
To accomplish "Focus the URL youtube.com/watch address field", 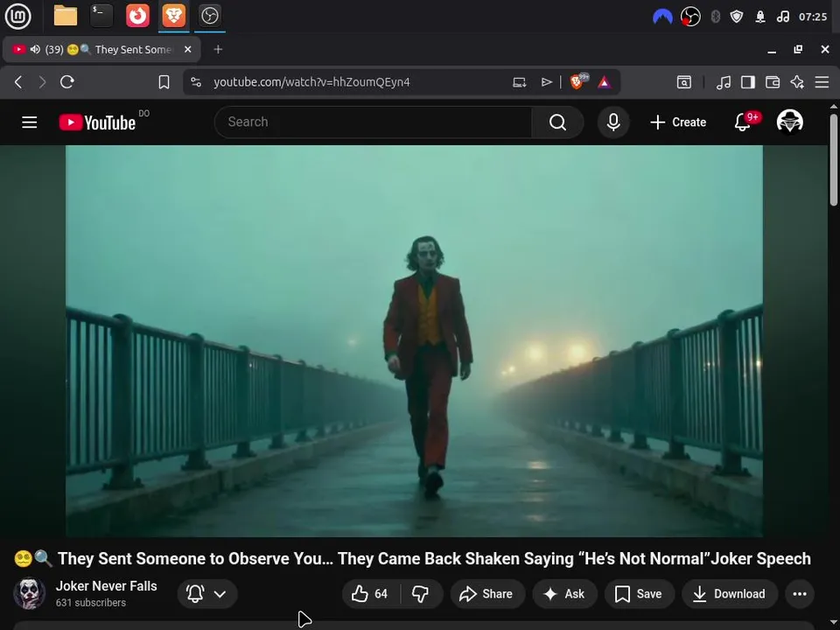I will click(311, 82).
